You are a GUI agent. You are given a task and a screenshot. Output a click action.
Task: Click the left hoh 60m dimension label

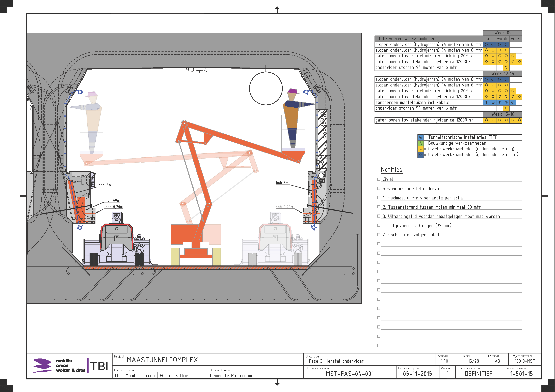(x=112, y=200)
